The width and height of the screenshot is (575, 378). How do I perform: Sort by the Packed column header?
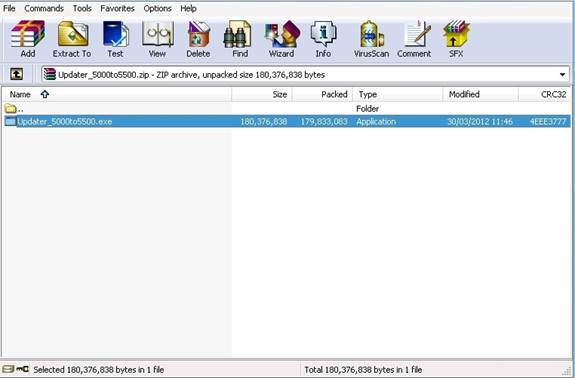(322, 94)
